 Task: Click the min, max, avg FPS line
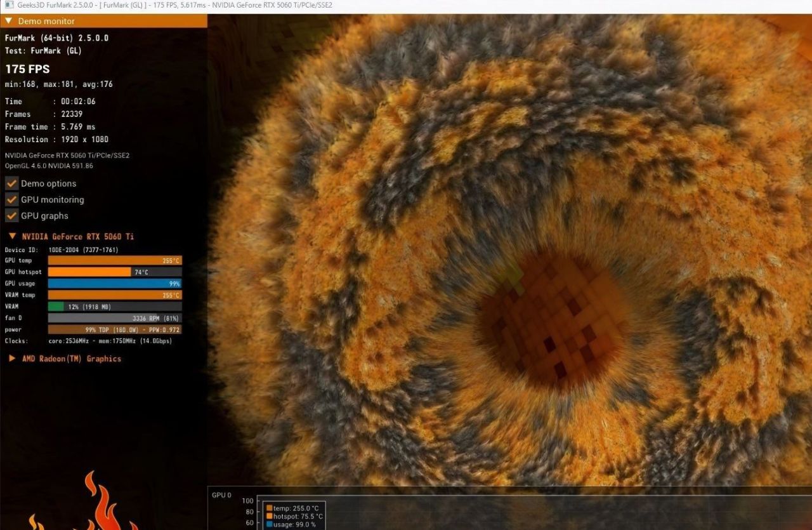click(59, 84)
